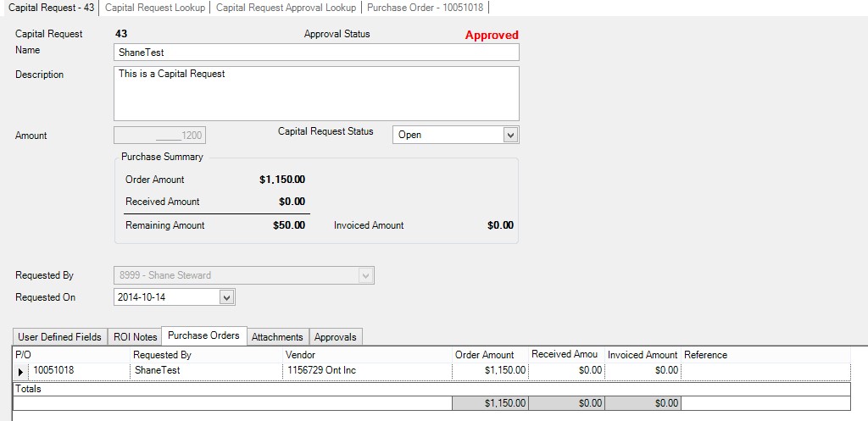Select the Capital Request - 43 tab

click(50, 7)
